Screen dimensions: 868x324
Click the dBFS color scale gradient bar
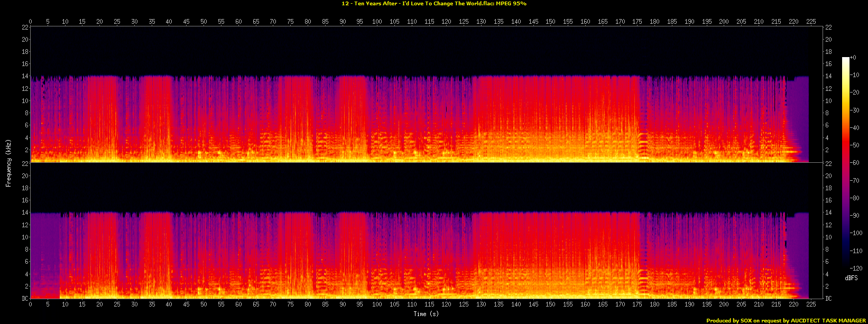point(846,162)
